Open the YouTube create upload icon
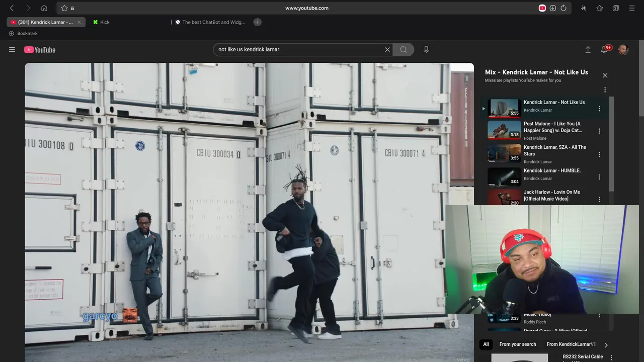 point(588,49)
